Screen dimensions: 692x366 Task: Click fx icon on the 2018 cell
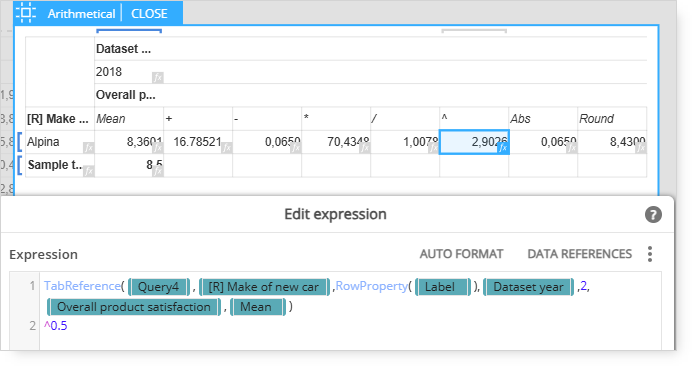pyautogui.click(x=158, y=78)
